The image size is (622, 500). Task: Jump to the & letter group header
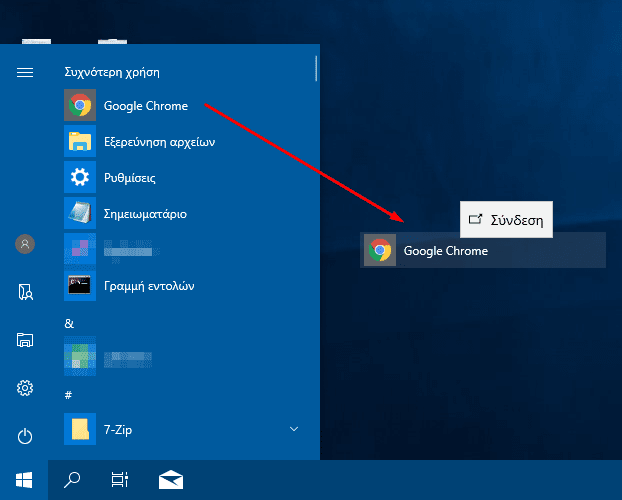click(x=69, y=323)
